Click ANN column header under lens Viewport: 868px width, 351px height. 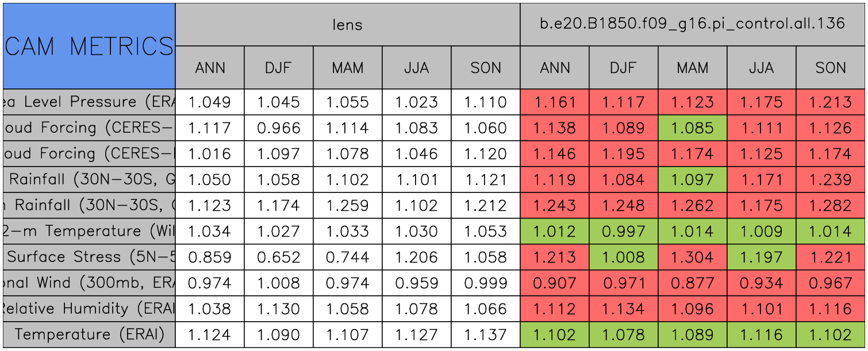(210, 68)
